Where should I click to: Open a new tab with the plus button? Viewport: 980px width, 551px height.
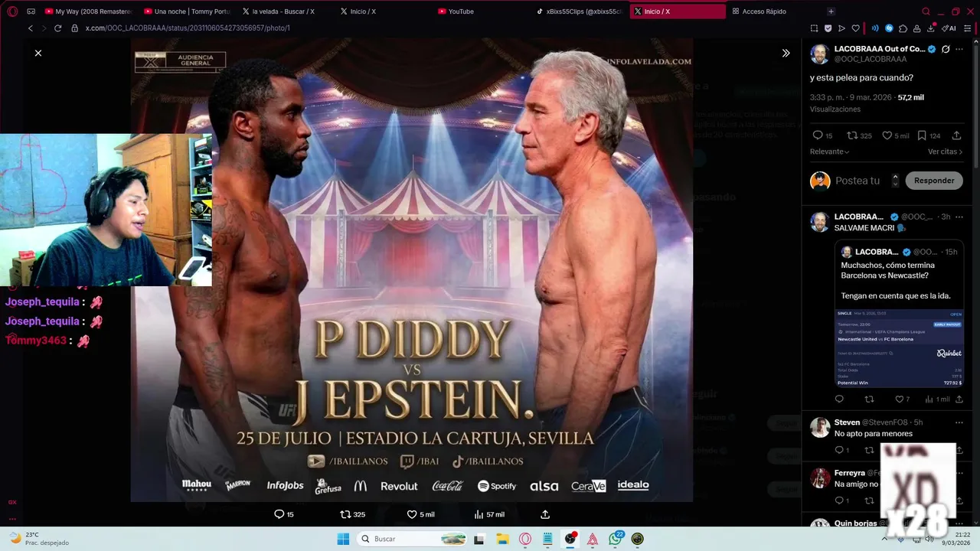pos(831,11)
